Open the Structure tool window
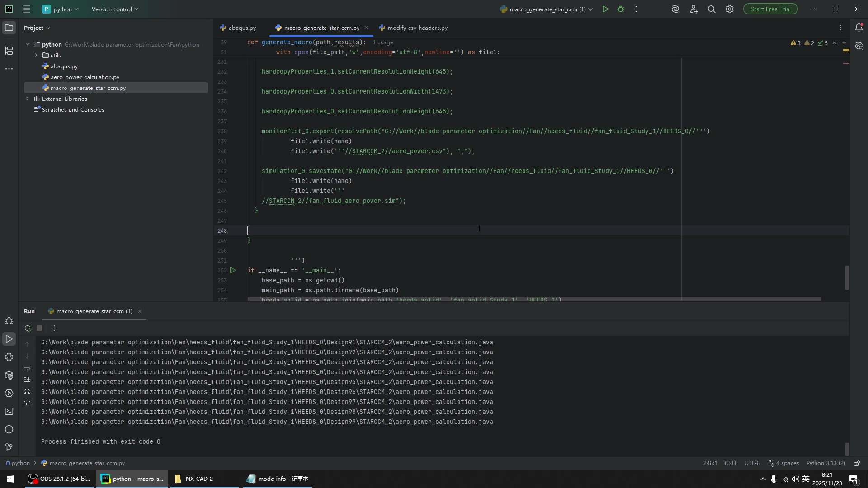Screen dimensions: 868x488 [9, 51]
